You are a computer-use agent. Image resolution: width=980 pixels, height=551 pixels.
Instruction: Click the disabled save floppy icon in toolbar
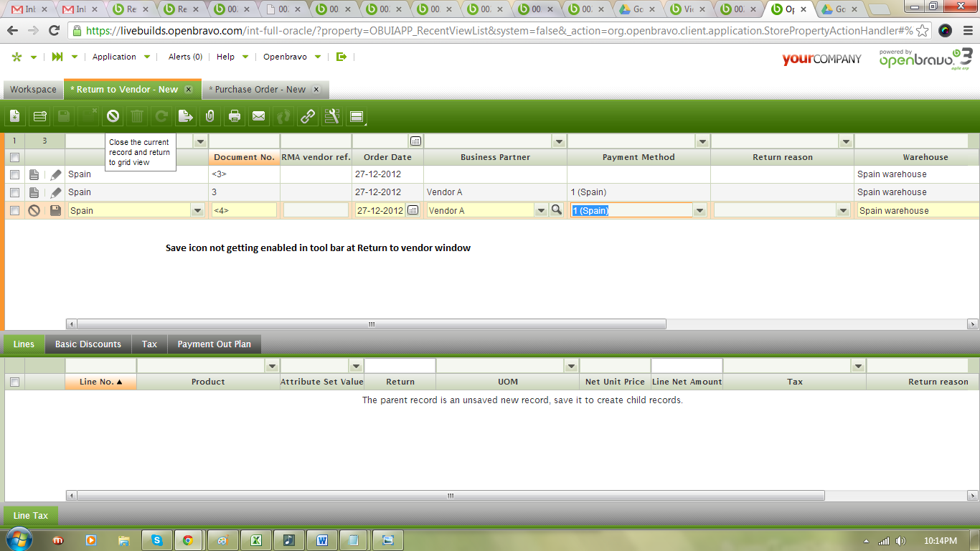click(64, 116)
